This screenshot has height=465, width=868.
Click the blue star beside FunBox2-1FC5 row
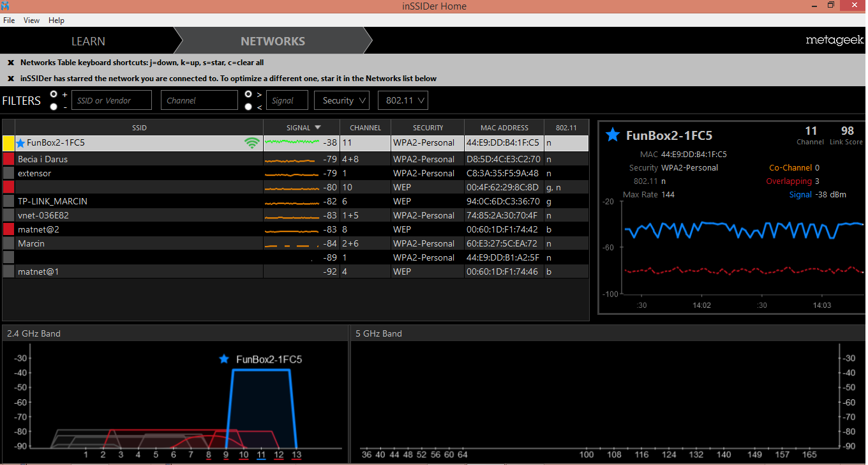[x=20, y=143]
